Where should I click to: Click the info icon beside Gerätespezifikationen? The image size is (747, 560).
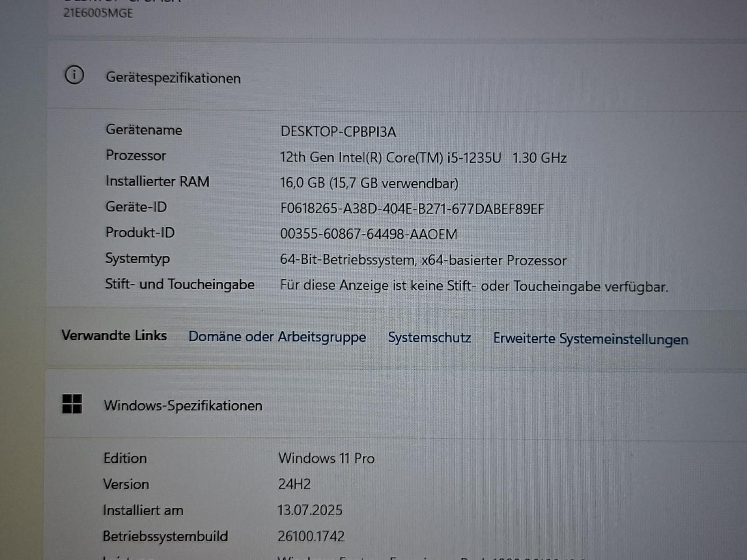74,75
